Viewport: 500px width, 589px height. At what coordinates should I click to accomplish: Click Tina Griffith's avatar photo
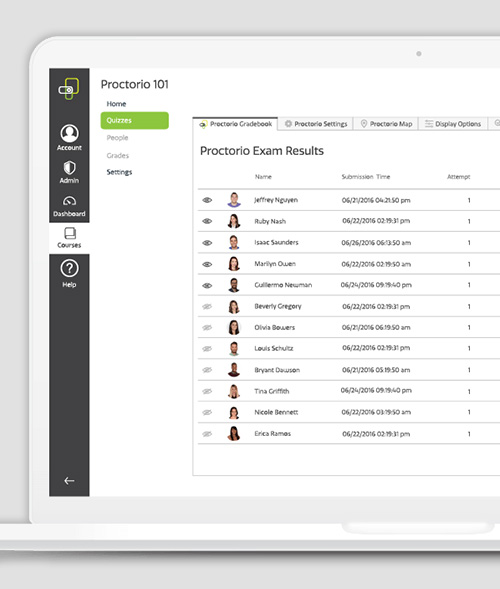point(234,391)
